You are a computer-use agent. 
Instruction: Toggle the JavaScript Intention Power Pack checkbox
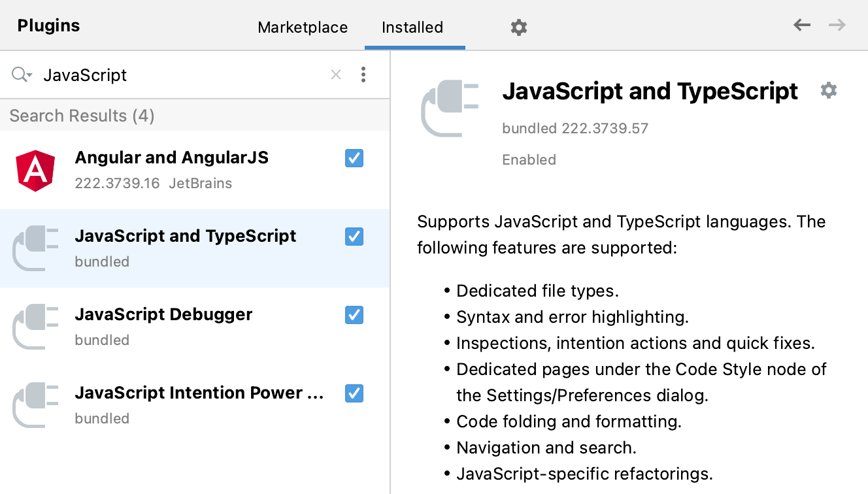point(354,393)
